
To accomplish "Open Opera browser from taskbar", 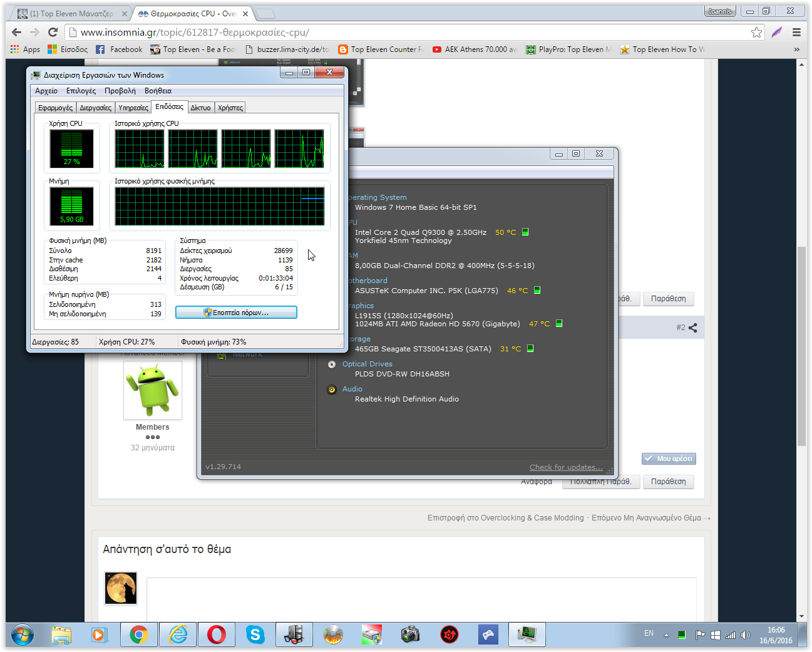I will [217, 634].
